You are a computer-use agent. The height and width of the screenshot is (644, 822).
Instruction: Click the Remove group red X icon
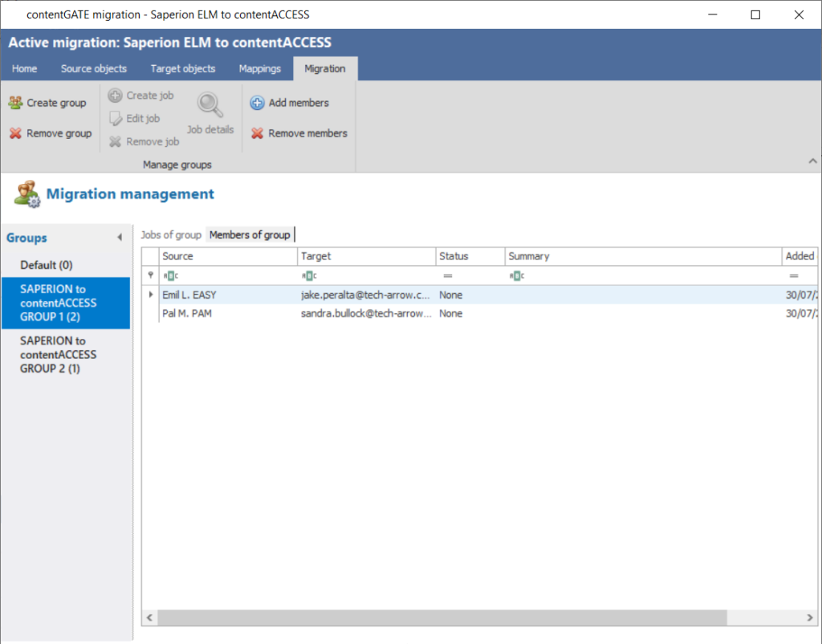pos(15,133)
